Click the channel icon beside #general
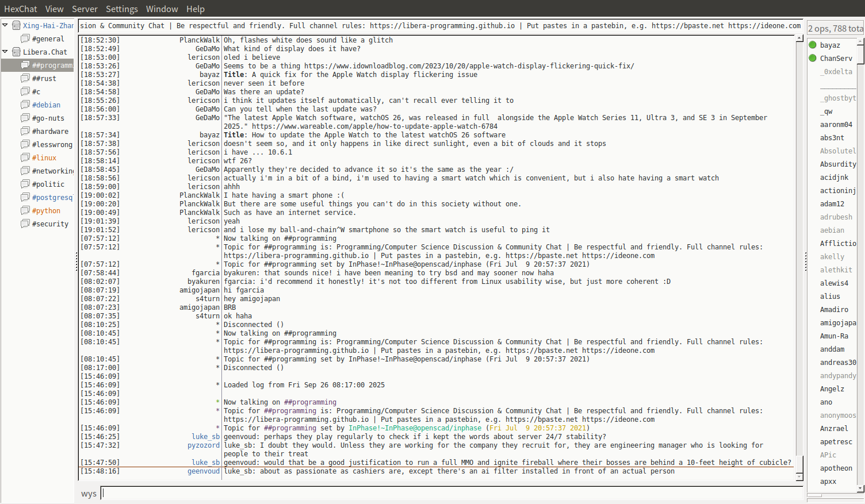Viewport: 865px width, 504px height. click(x=25, y=39)
